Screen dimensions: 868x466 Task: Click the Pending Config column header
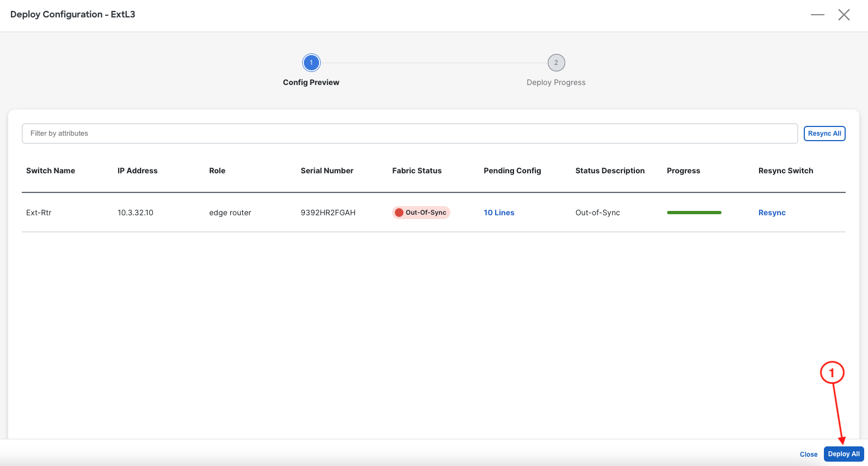click(x=512, y=171)
